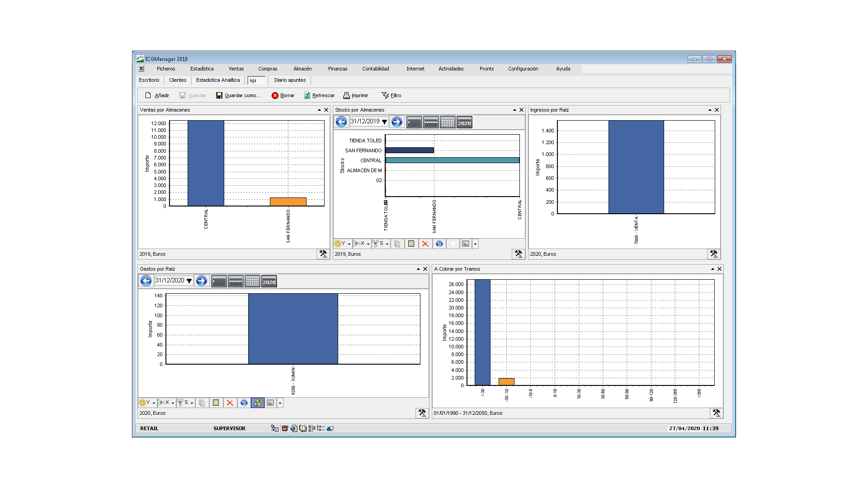Click the yellow rows layout icon in Gastos toolbar
This screenshot has width=868, height=488.
(216, 403)
